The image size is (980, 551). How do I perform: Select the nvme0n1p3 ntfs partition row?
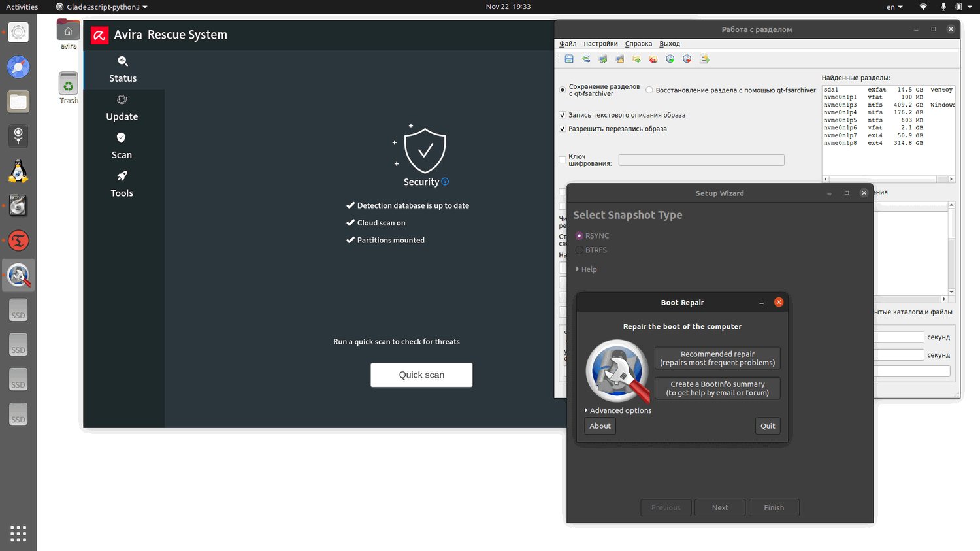[888, 105]
